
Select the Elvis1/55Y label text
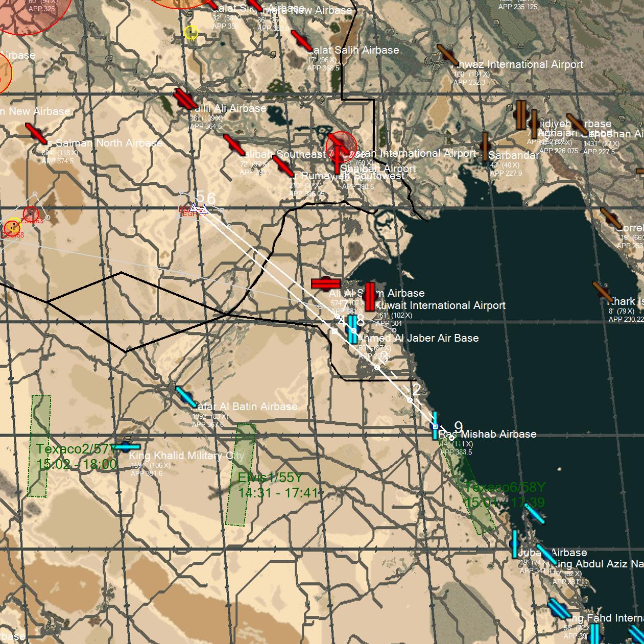[270, 478]
